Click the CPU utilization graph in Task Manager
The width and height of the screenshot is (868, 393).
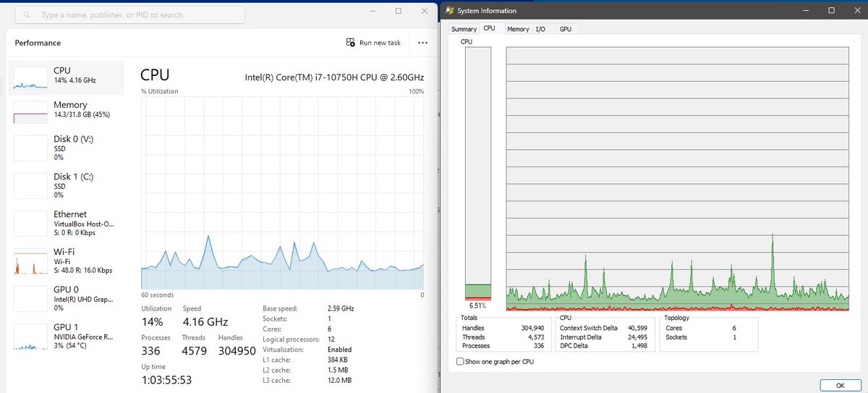click(282, 193)
